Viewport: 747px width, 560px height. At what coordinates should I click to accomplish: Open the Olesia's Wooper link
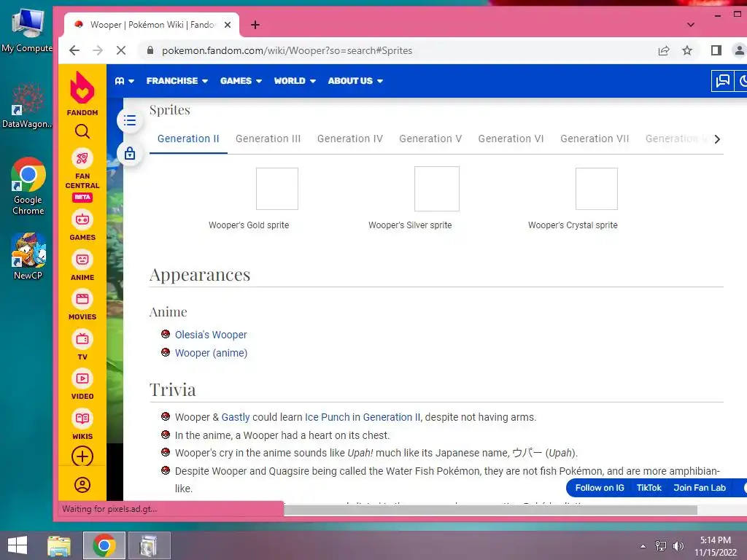pyautogui.click(x=211, y=335)
